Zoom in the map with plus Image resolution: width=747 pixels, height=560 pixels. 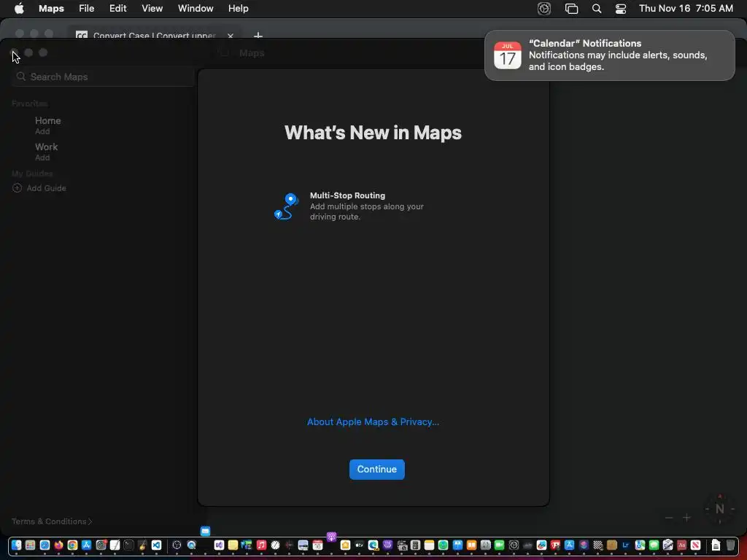pyautogui.click(x=686, y=518)
